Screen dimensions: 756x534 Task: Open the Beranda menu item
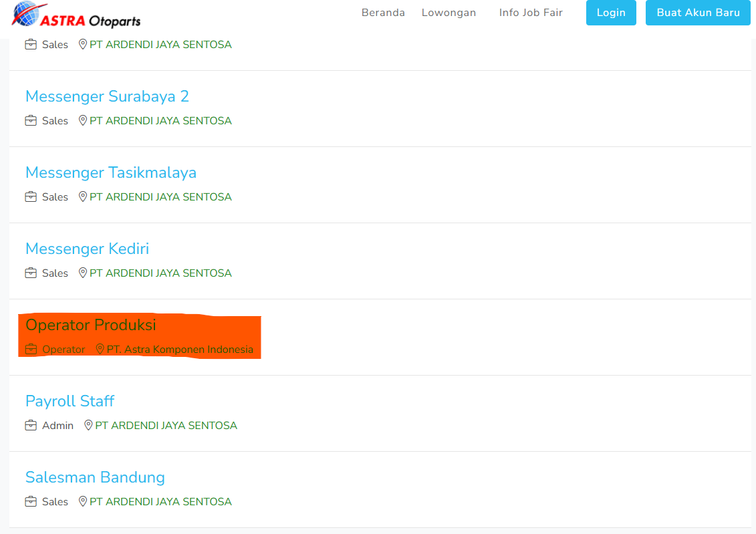point(383,13)
